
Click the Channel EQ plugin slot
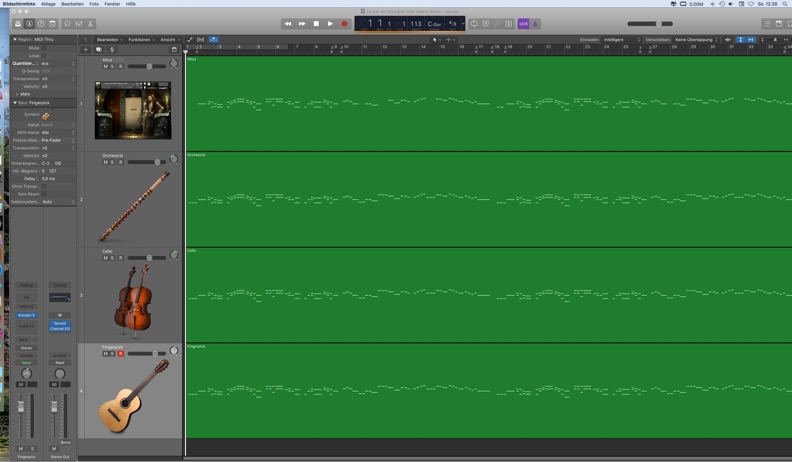[x=60, y=329]
